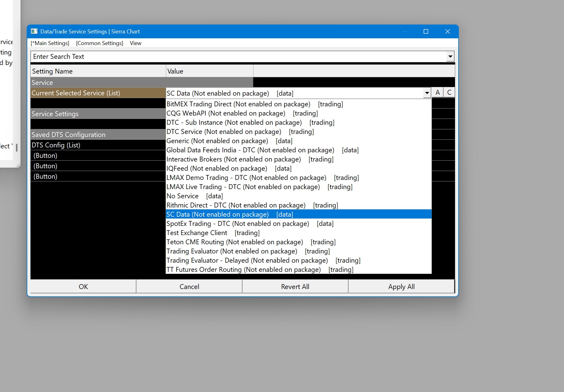Click the Sierra Chart window title icon
Viewport: 564px width, 392px height.
(x=34, y=31)
